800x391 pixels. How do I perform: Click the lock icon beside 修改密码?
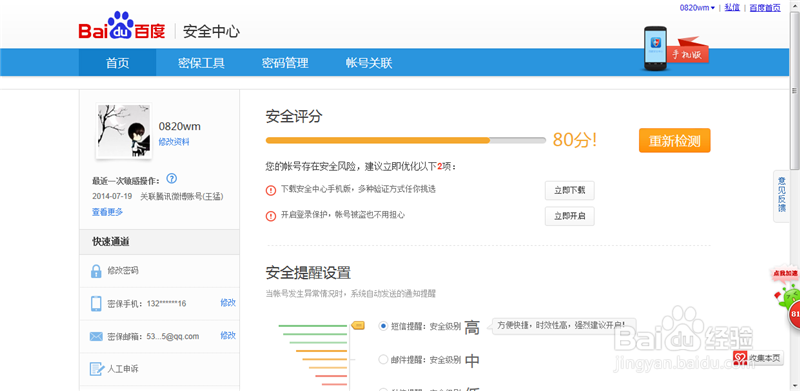point(96,271)
